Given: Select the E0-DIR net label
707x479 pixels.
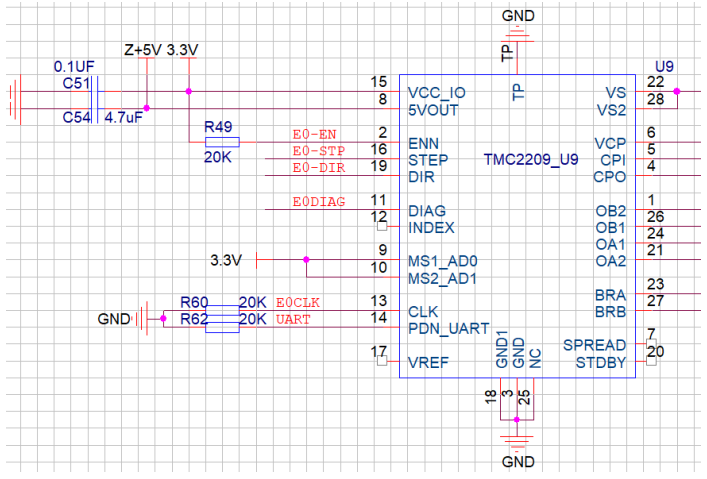Looking at the screenshot, I should [x=319, y=168].
